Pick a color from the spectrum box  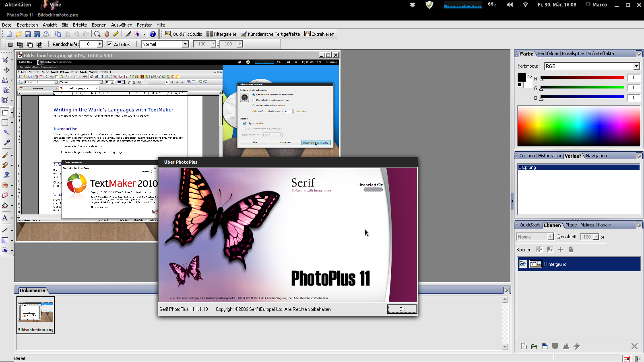click(x=579, y=126)
